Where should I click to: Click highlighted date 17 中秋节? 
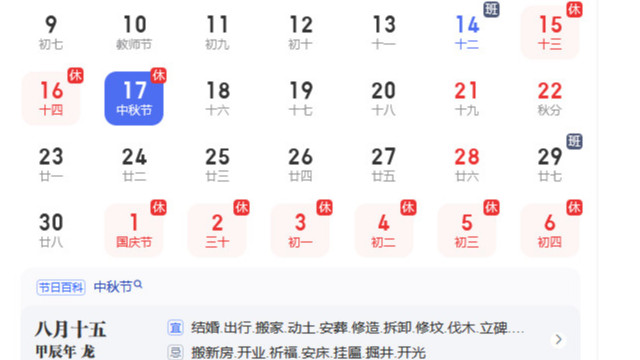coord(134,98)
